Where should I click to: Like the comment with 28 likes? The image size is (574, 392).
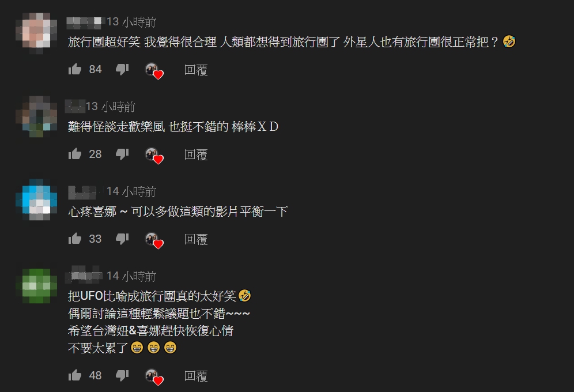pos(75,154)
